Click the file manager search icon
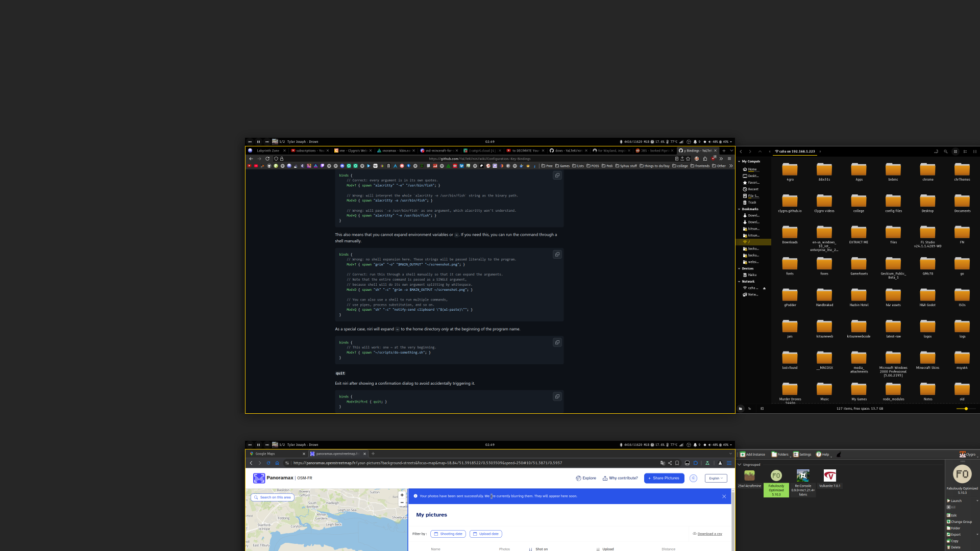 click(x=945, y=152)
